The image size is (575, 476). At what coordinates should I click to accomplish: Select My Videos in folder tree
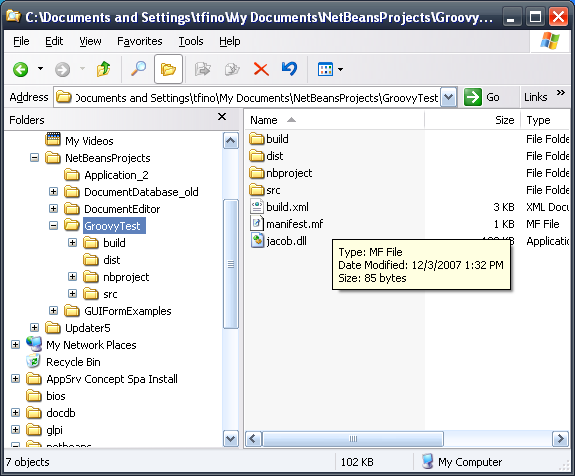point(89,141)
